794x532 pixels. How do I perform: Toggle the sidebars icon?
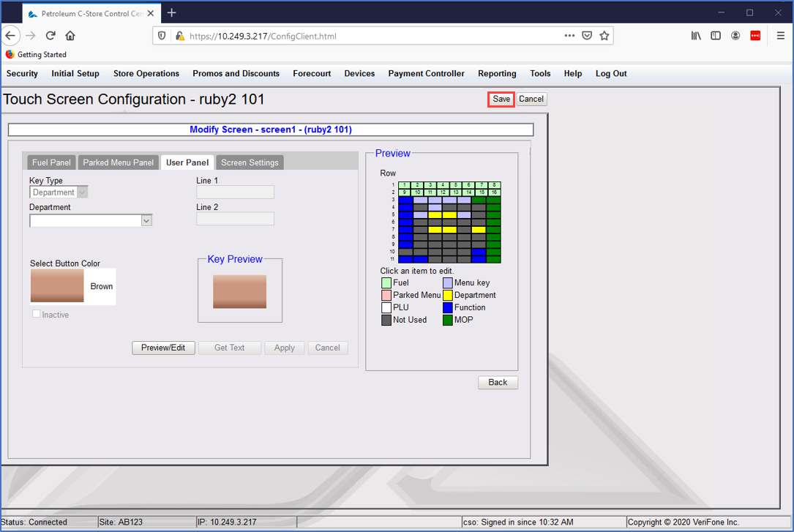pos(716,36)
